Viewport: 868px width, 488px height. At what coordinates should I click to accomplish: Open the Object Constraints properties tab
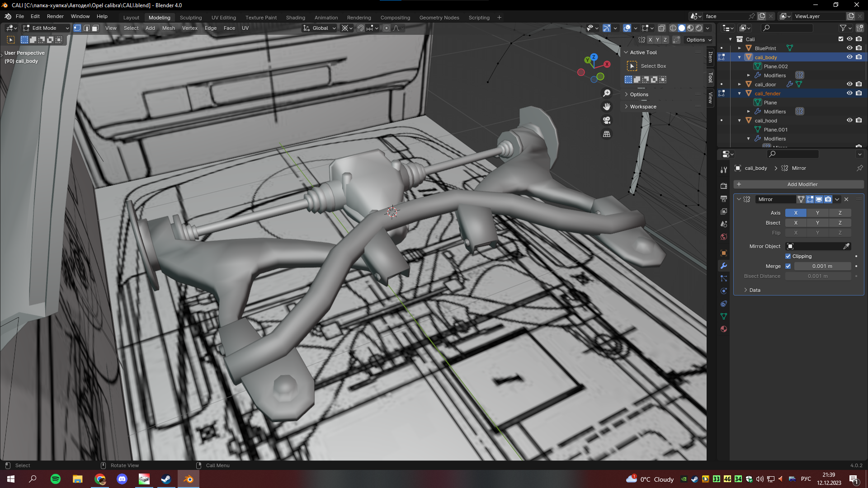[x=724, y=304]
